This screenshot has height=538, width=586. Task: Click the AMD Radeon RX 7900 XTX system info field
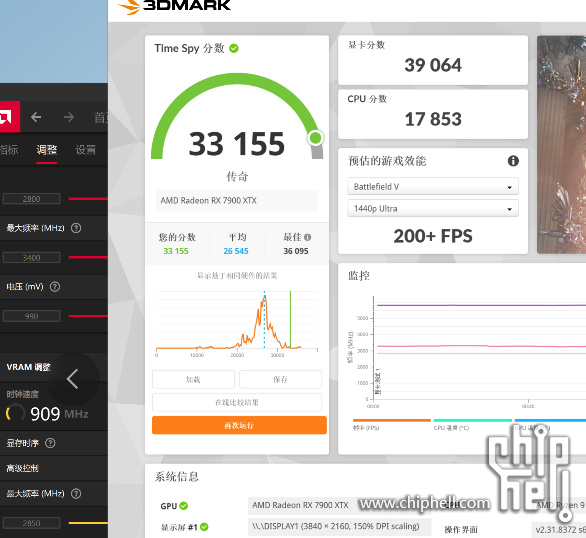pyautogui.click(x=339, y=505)
